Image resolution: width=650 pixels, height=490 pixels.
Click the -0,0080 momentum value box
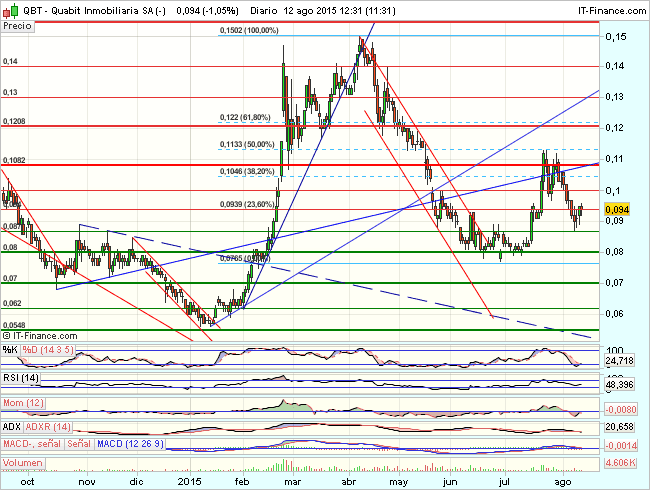[x=621, y=410]
